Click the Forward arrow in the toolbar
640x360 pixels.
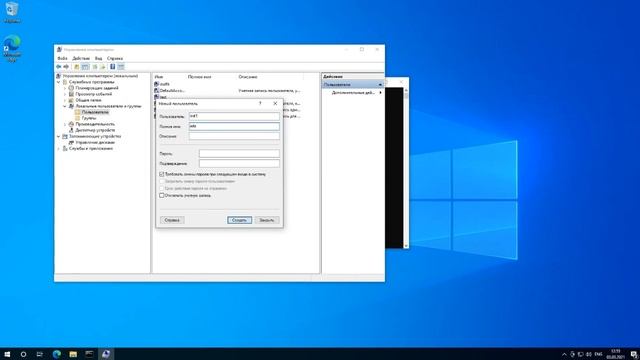66,67
